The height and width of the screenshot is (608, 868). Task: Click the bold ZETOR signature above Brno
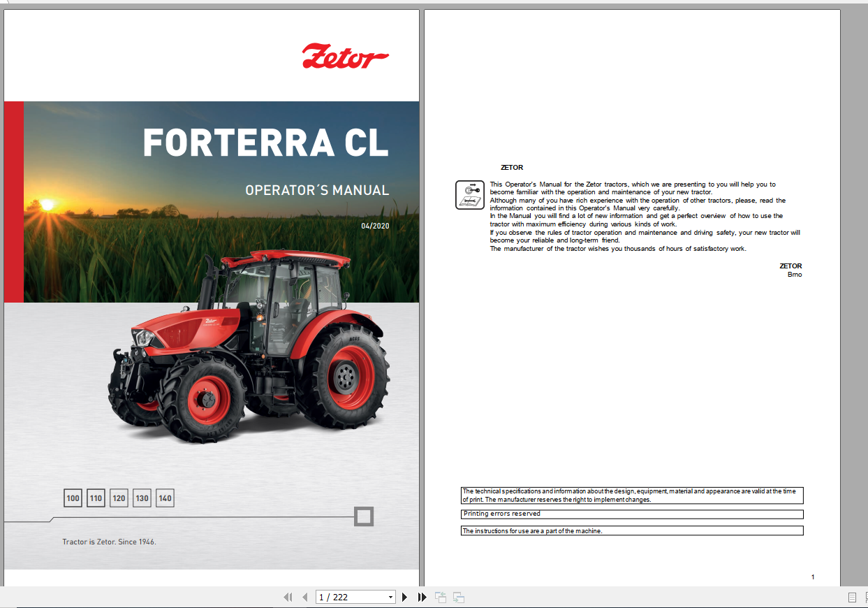point(790,266)
